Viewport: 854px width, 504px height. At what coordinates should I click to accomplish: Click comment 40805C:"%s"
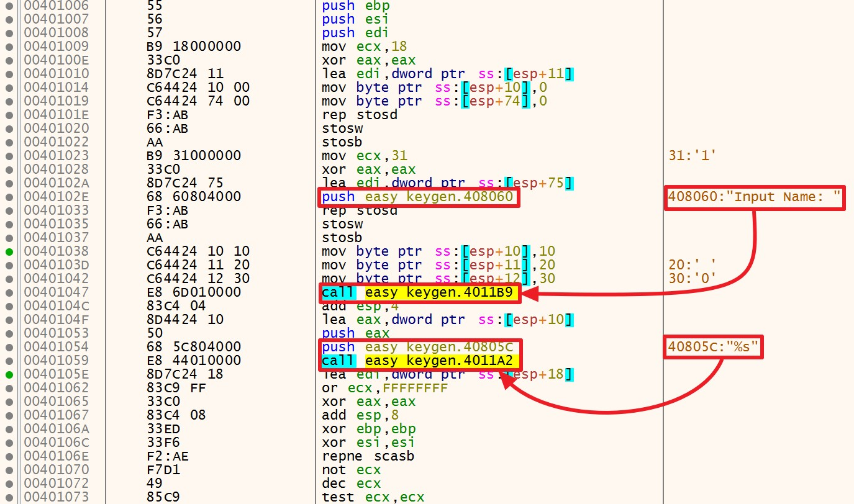(714, 347)
